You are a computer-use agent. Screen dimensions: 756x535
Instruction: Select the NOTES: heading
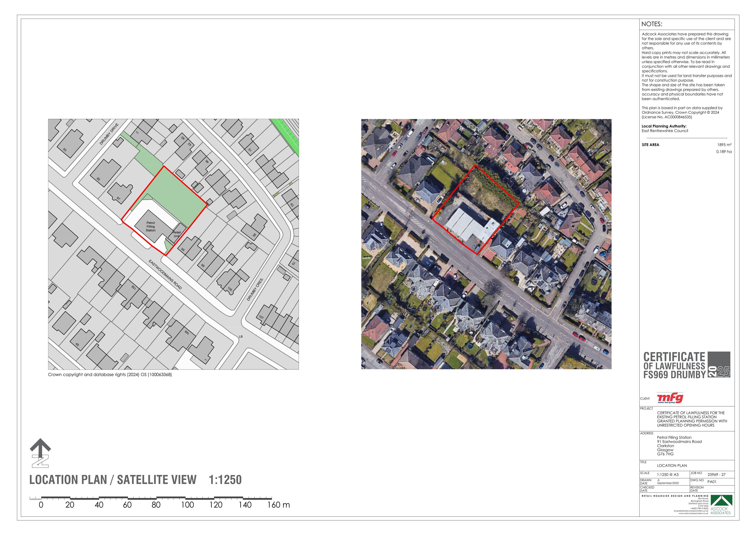(652, 24)
